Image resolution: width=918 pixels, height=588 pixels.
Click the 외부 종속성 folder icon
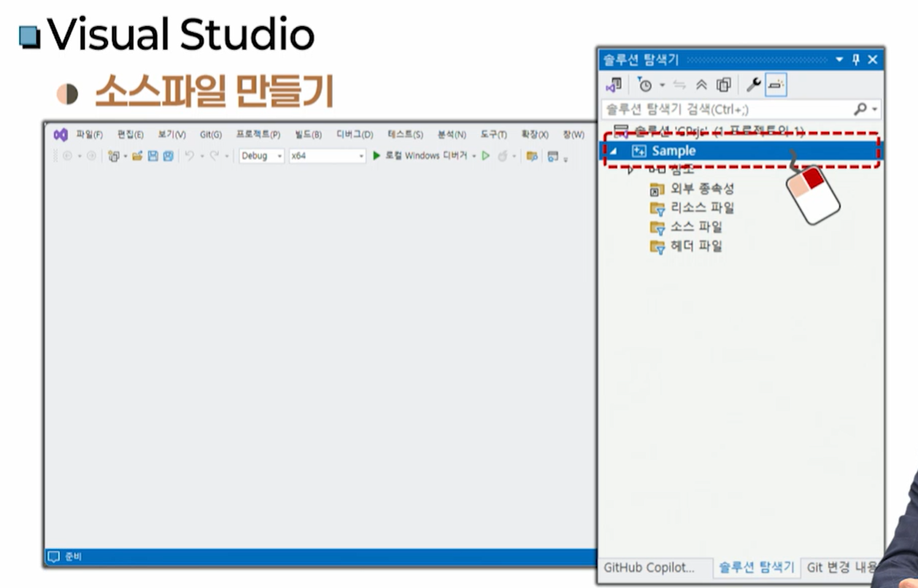pos(657,190)
